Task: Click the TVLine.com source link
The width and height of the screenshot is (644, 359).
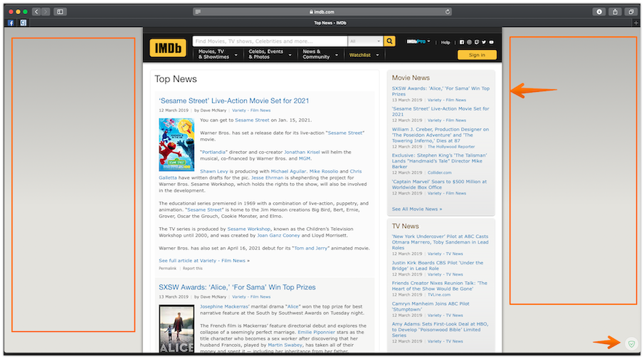Action: (x=439, y=295)
